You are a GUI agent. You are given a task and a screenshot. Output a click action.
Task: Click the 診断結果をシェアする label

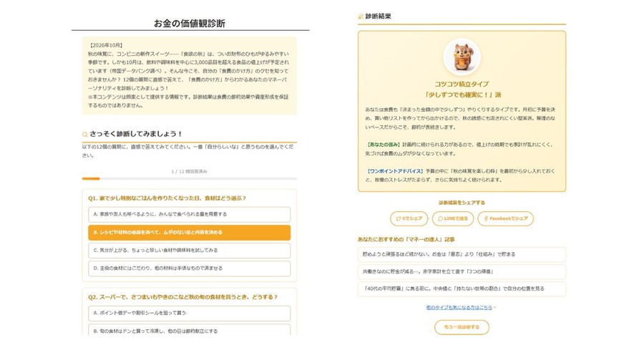[462, 203]
